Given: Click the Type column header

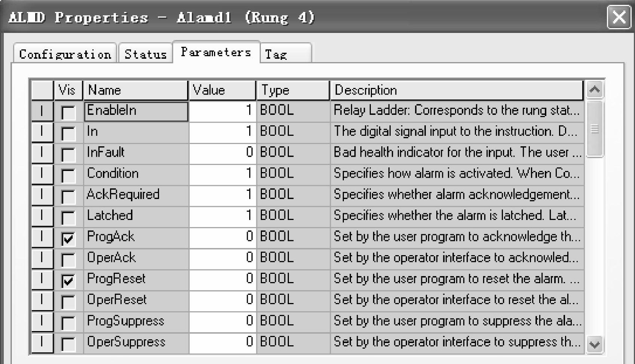Looking at the screenshot, I should tap(293, 90).
